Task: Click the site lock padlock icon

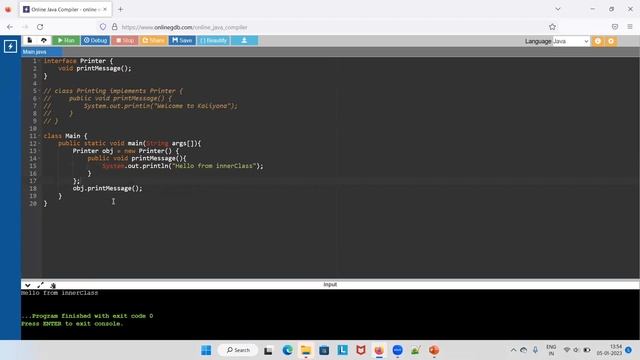Action: point(115,27)
